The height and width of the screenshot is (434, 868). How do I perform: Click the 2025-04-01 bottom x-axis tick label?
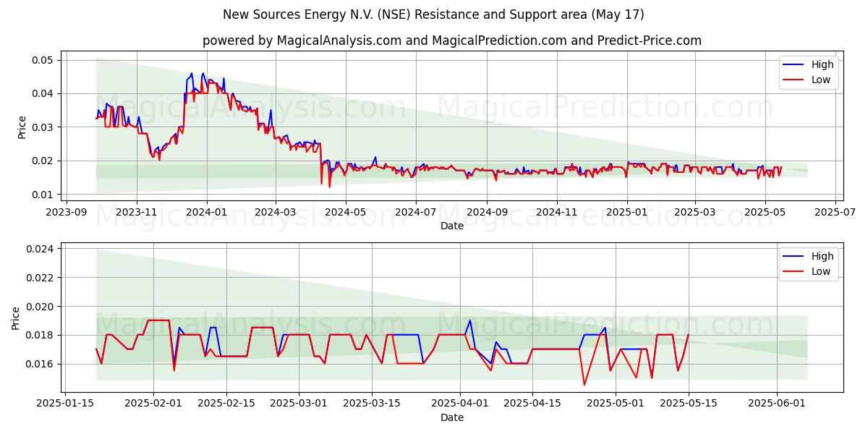coord(460,403)
